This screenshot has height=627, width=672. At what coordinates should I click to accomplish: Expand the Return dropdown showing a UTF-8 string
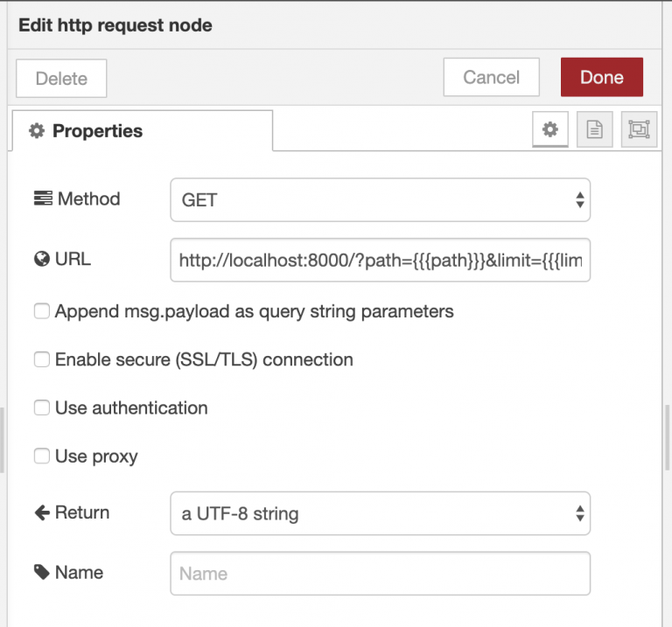pyautogui.click(x=380, y=513)
